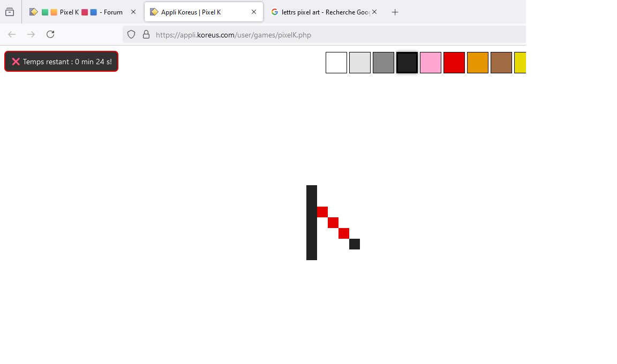
Task: Click the padlock site security icon
Action: [146, 34]
